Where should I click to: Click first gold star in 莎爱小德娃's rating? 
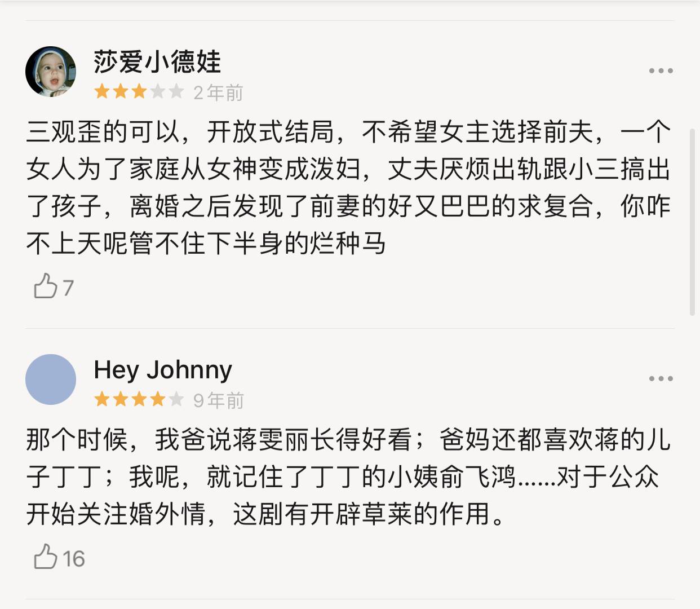(102, 91)
